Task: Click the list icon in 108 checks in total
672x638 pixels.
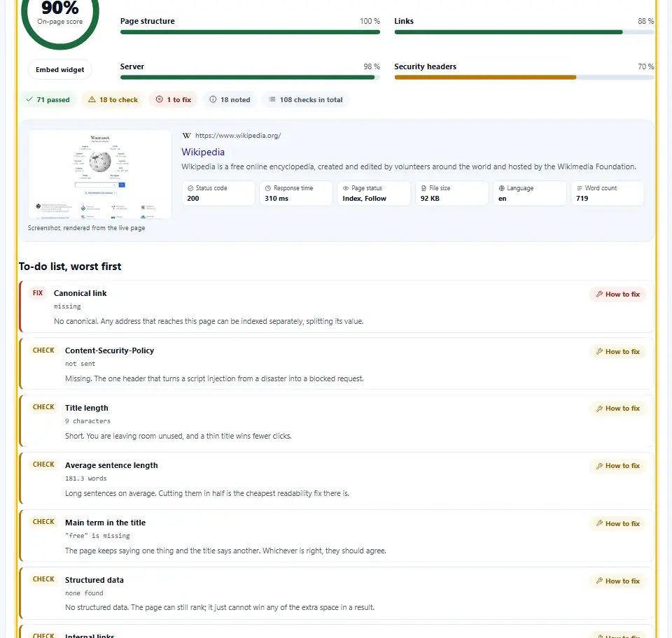Action: pyautogui.click(x=272, y=99)
